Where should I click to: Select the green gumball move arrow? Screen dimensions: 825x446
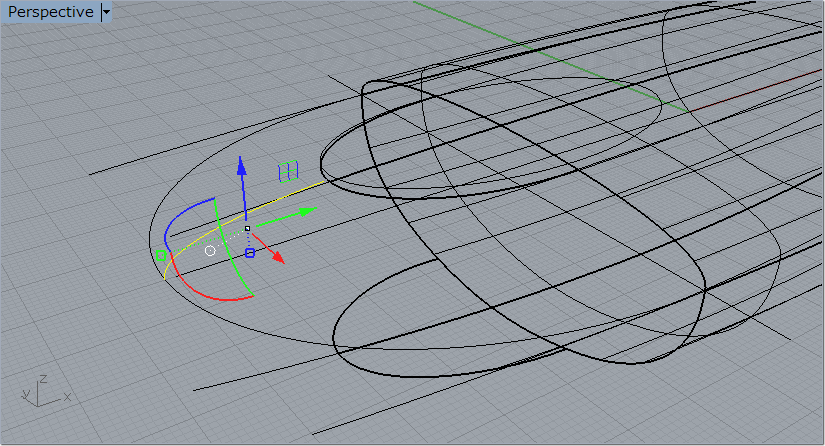287,216
